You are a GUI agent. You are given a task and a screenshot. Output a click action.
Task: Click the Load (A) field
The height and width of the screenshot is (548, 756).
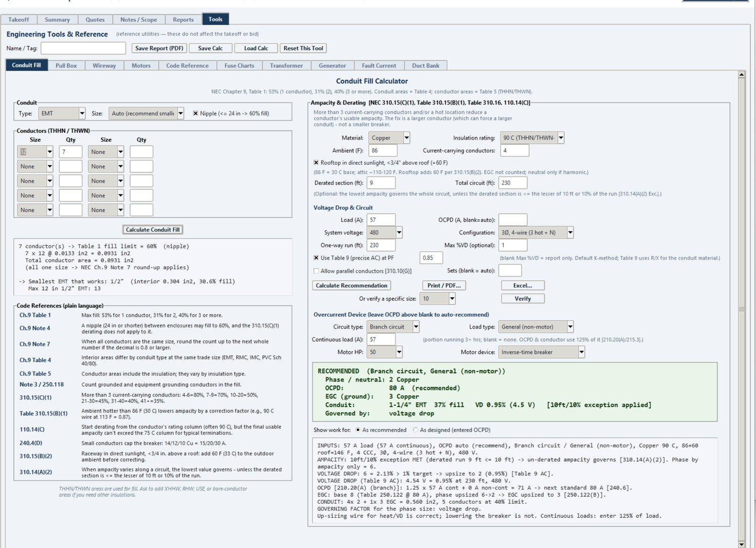pyautogui.click(x=381, y=220)
